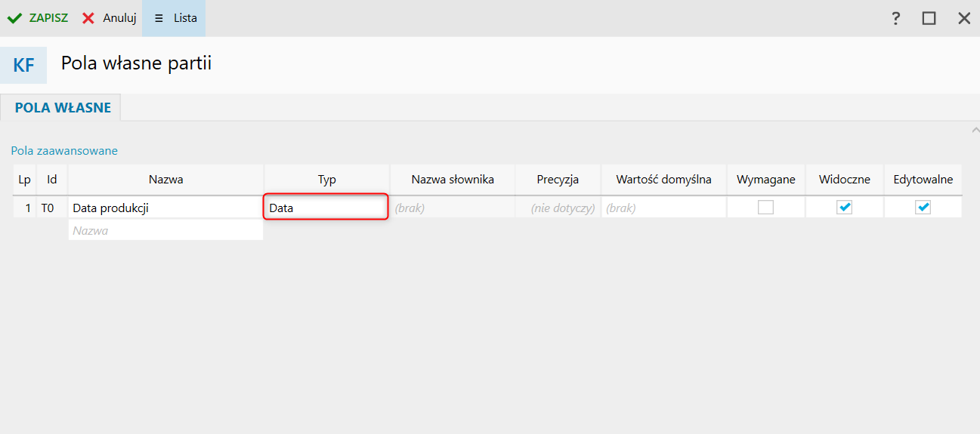Click the Typ column header

[x=326, y=180]
